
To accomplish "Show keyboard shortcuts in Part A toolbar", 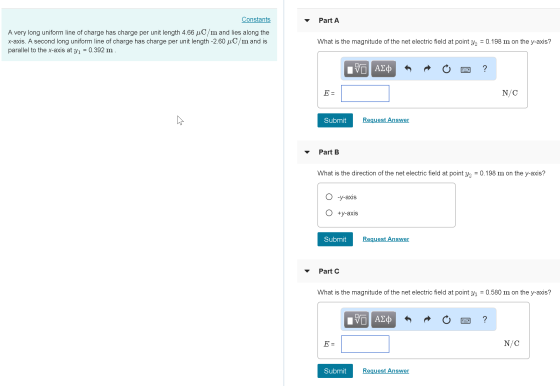I will [x=465, y=70].
